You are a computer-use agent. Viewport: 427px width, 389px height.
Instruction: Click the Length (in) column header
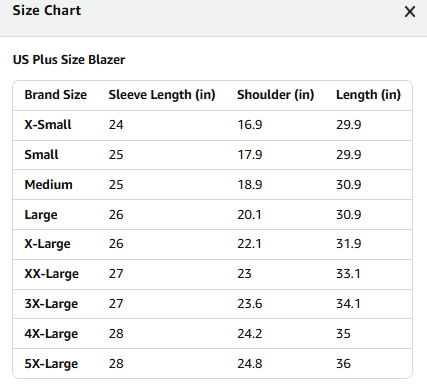[368, 95]
